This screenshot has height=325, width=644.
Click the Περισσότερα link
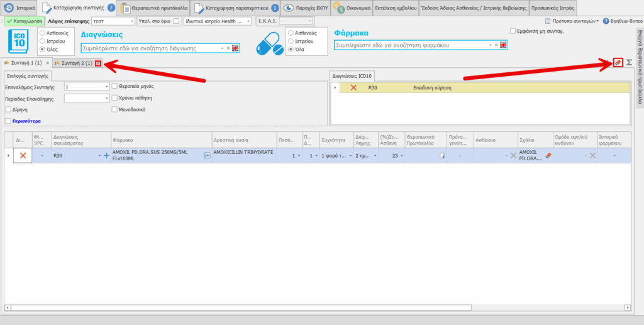(x=26, y=121)
